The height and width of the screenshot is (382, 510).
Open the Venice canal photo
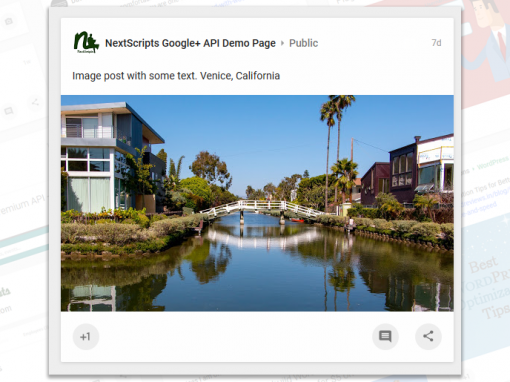coord(257,203)
